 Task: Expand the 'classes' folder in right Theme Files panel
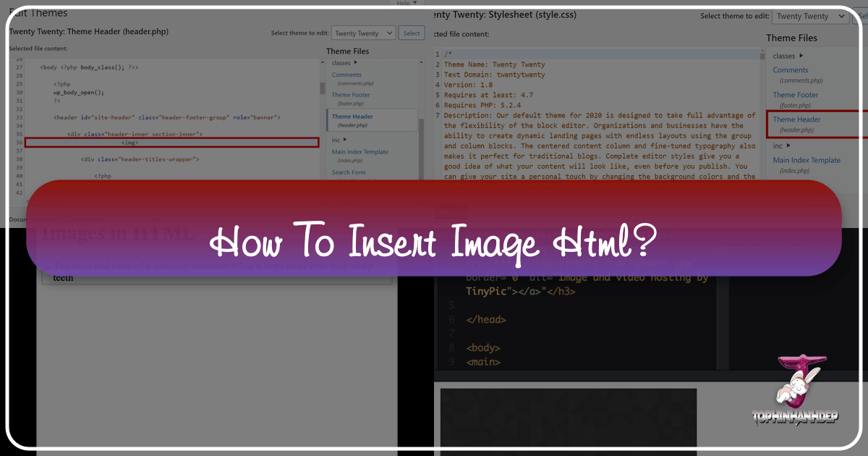click(783, 55)
